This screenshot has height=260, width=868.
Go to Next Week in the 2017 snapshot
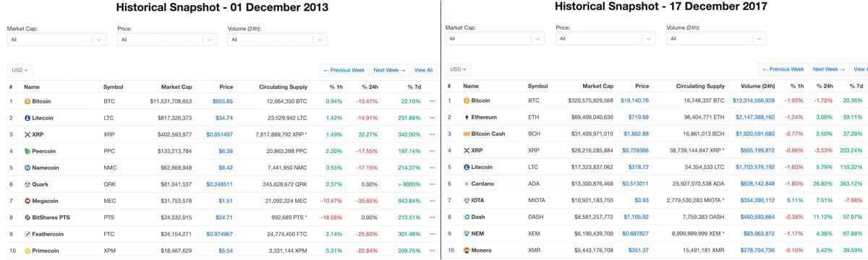[828, 69]
